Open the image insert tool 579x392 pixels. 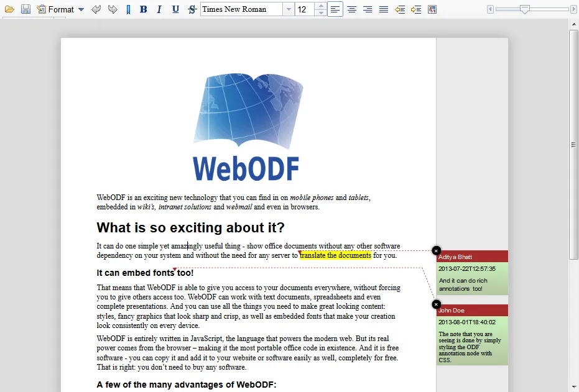coord(432,9)
